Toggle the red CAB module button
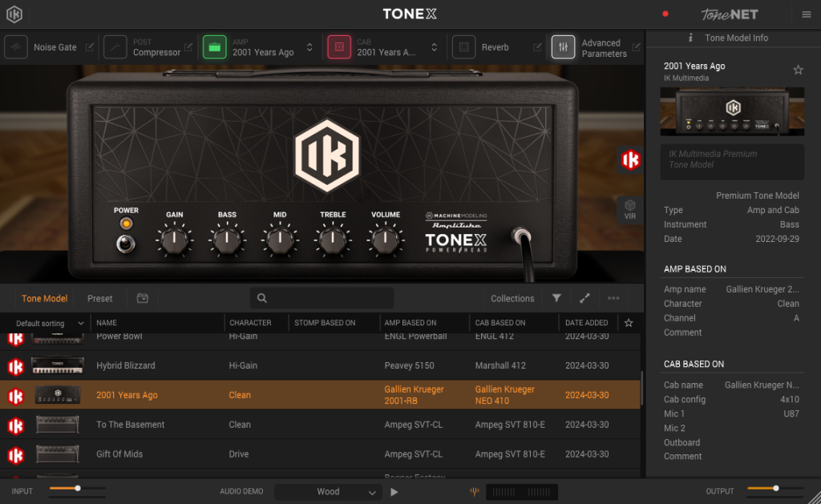This screenshot has width=821, height=504. tap(339, 47)
